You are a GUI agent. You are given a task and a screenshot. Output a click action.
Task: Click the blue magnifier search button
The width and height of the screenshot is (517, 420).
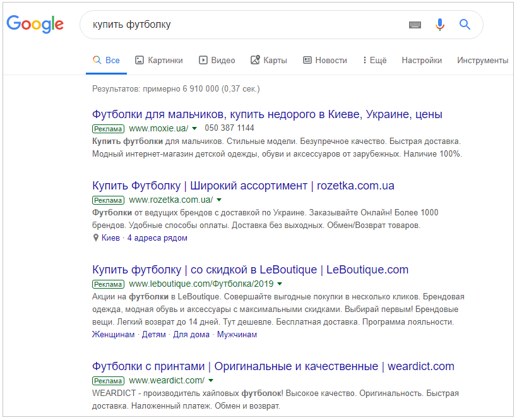[465, 24]
